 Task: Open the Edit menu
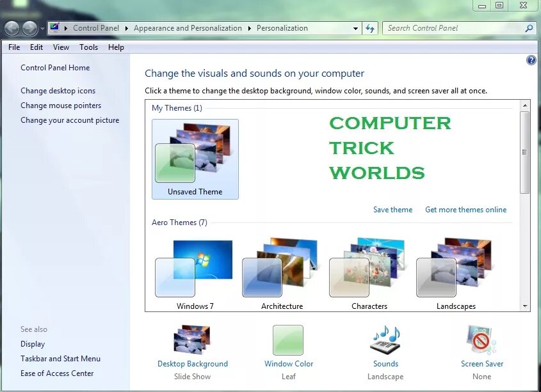36,47
